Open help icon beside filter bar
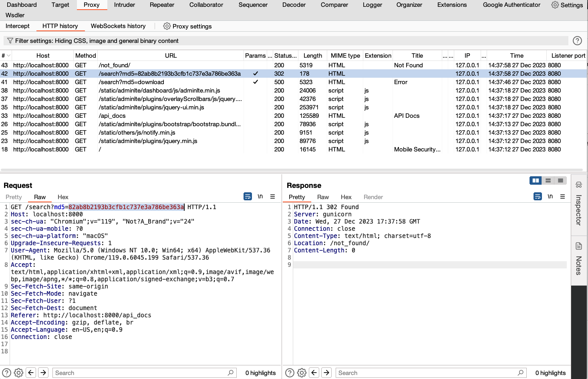This screenshot has width=588, height=379. point(577,40)
